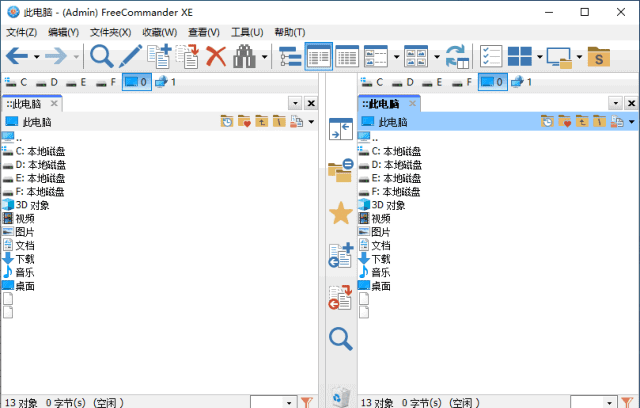Open dropdown beside the monitor folder icon
The height and width of the screenshot is (408, 640).
(579, 57)
